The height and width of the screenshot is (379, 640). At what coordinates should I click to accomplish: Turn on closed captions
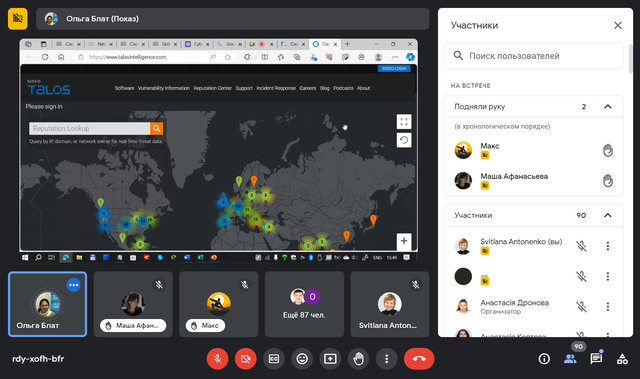274,359
